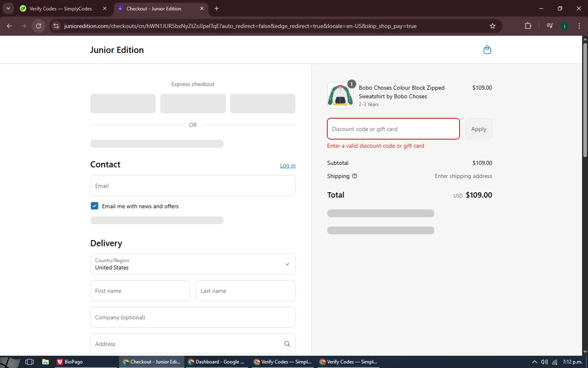Click the Last name field
This screenshot has height=368, width=588.
click(245, 291)
